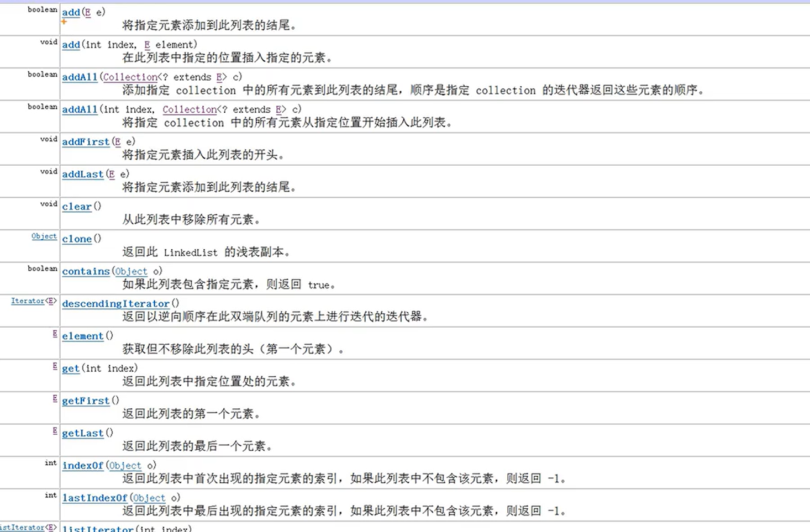Open the lastIndexOf method link
This screenshot has height=532, width=810.
tap(94, 498)
